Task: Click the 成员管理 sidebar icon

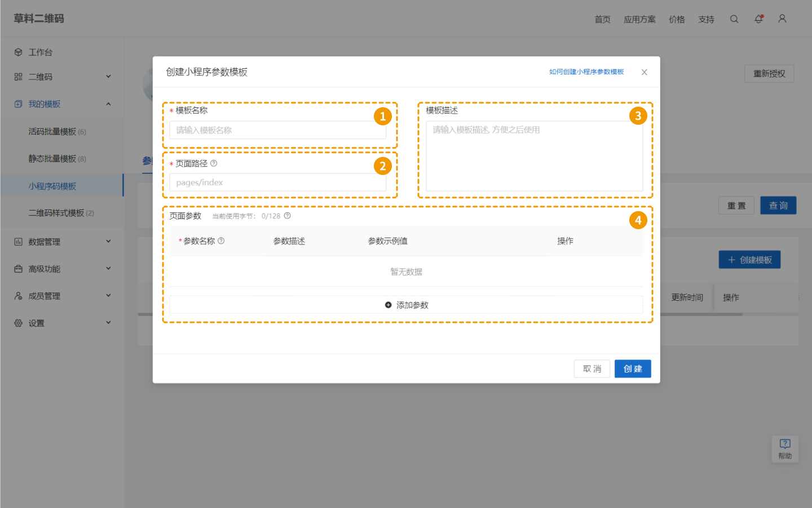Action: [17, 295]
